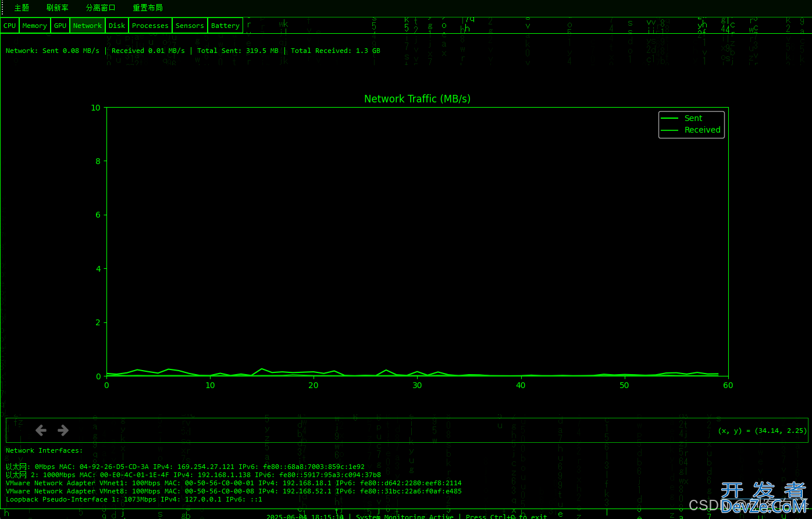812x519 pixels.
Task: Switch to the CPU tab
Action: point(10,26)
